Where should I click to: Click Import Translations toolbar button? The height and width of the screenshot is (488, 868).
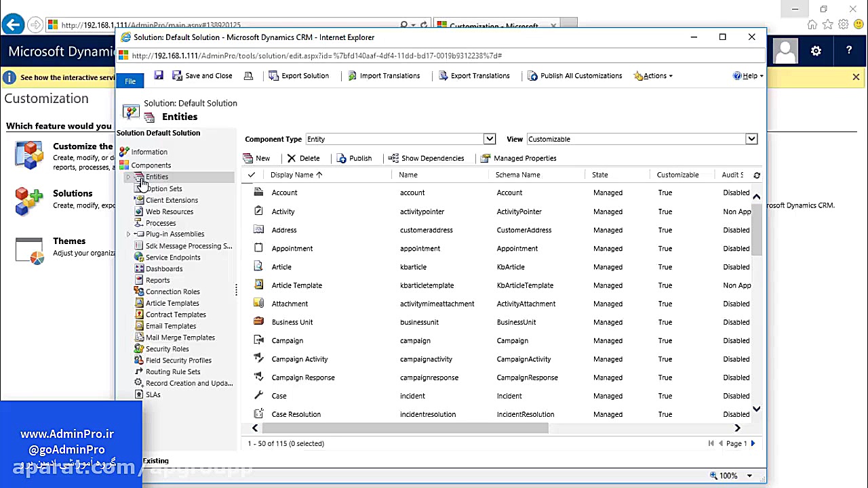click(x=384, y=76)
